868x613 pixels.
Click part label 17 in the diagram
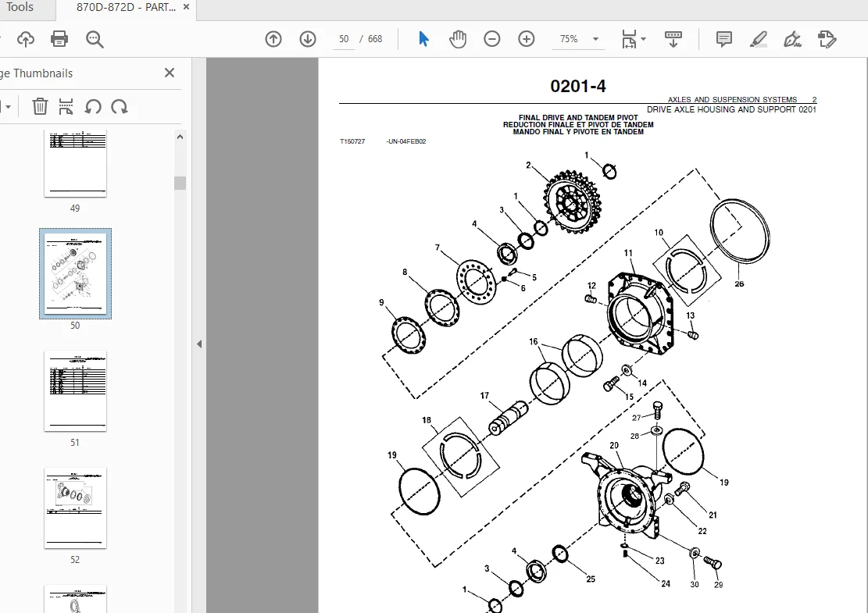[x=484, y=396]
